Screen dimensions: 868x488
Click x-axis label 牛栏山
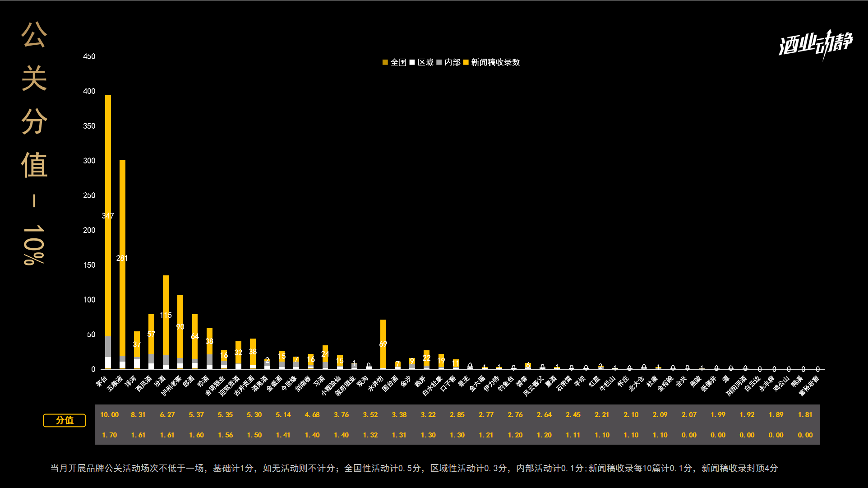coord(607,383)
